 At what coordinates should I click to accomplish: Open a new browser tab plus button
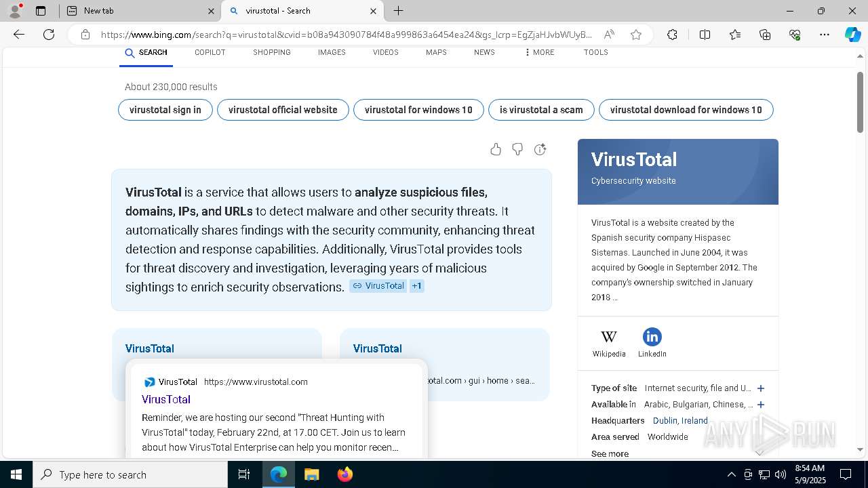pos(399,11)
